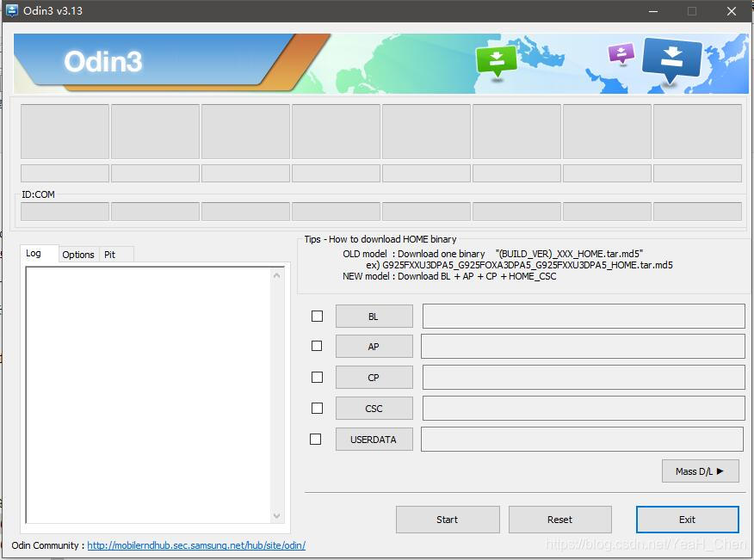The image size is (754, 560).
Task: Toggle the CSC checkbox
Action: point(317,408)
